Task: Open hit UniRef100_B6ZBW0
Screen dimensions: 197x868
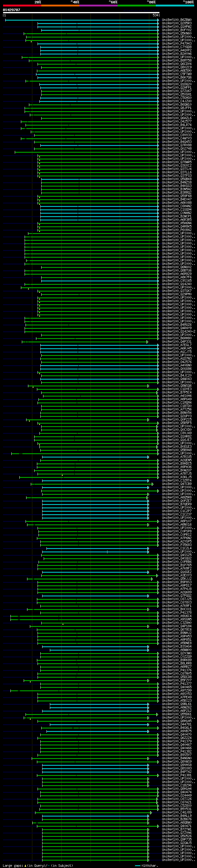Action: pos(177,20)
